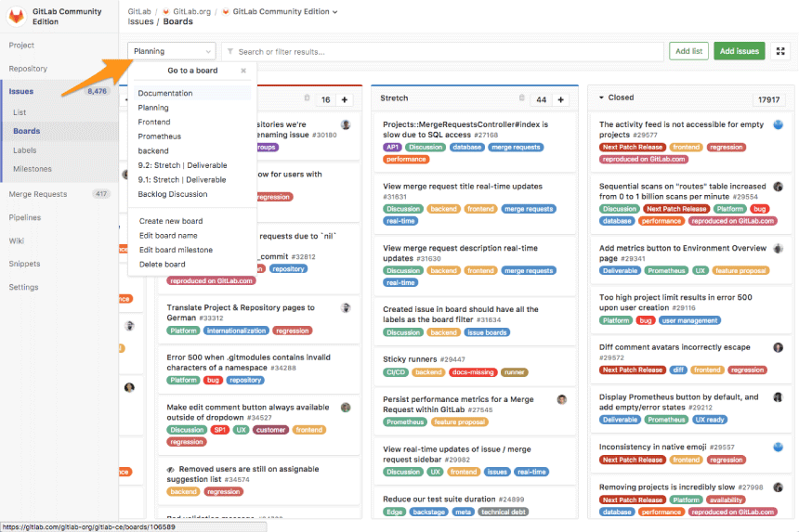The height and width of the screenshot is (532, 799).
Task: Open assignee avatar on Removing projects issue
Action: [779, 487]
